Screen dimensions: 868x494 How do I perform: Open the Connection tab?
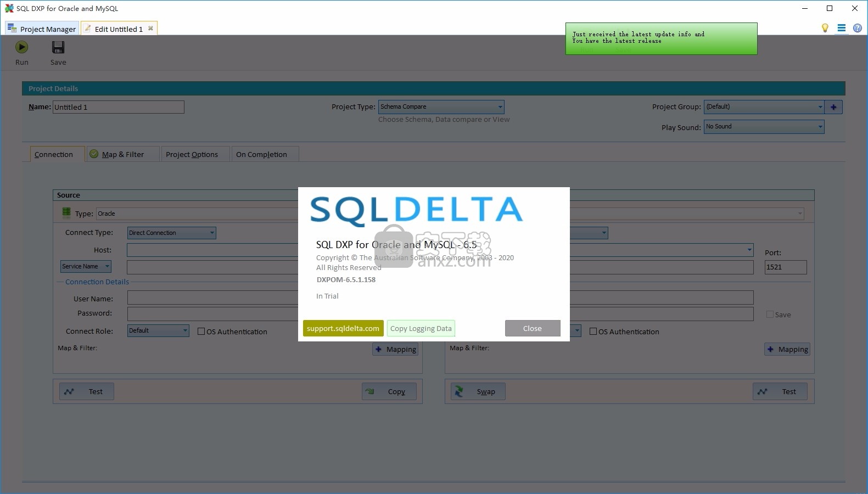pyautogui.click(x=57, y=154)
